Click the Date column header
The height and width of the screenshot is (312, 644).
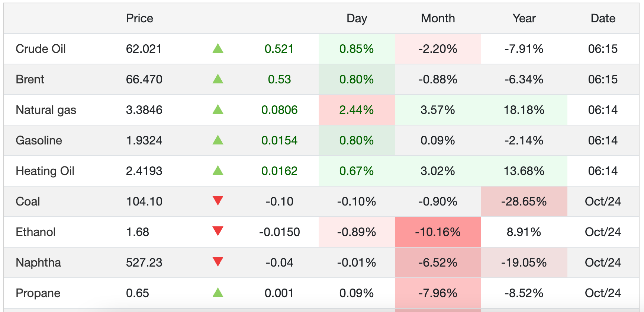tap(603, 18)
